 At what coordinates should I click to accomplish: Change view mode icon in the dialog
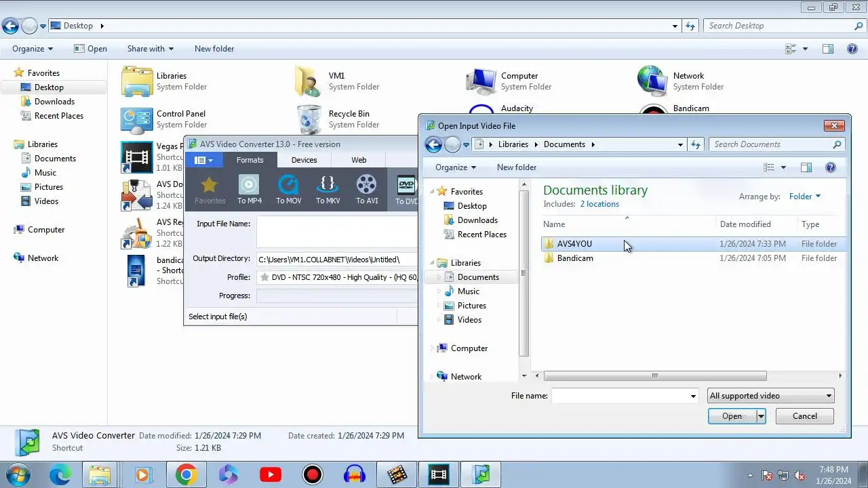pyautogui.click(x=769, y=167)
